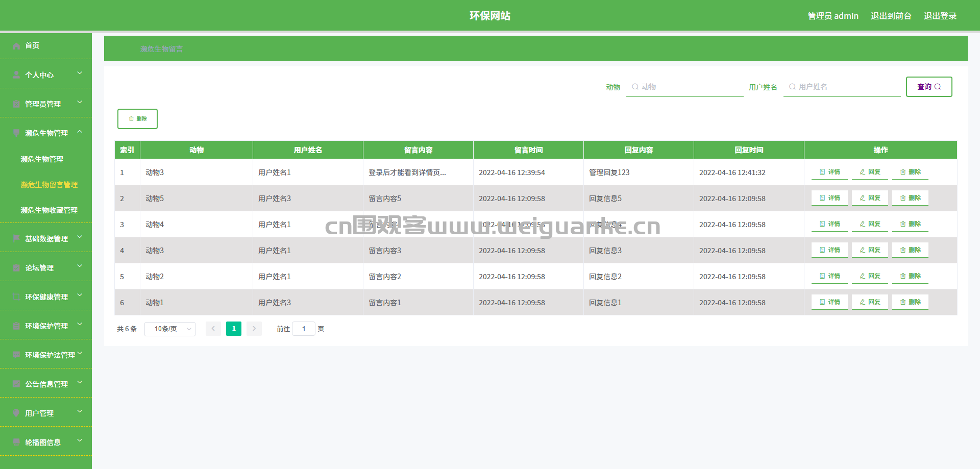Click the 删除 trash icon in 留言内容3 row
The width and height of the screenshot is (980, 469).
pyautogui.click(x=903, y=250)
